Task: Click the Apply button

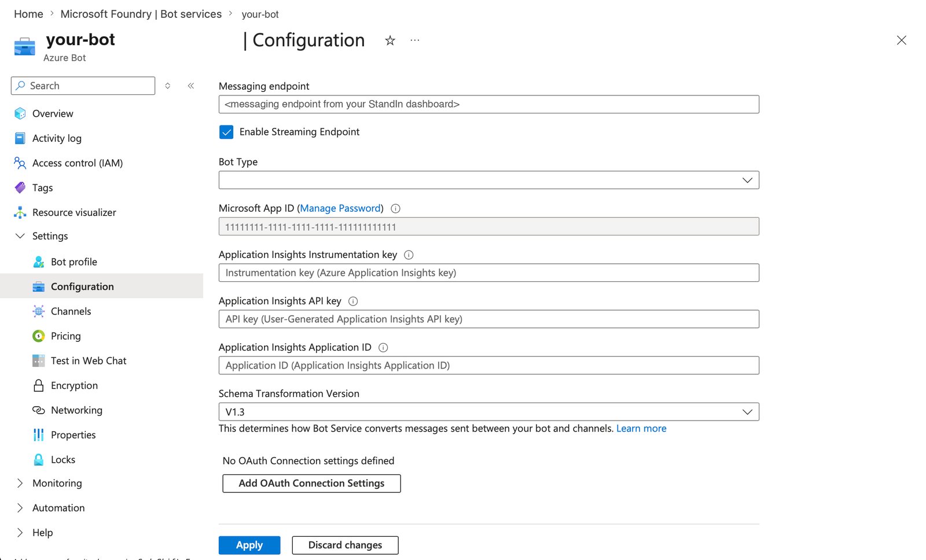Action: click(x=249, y=545)
